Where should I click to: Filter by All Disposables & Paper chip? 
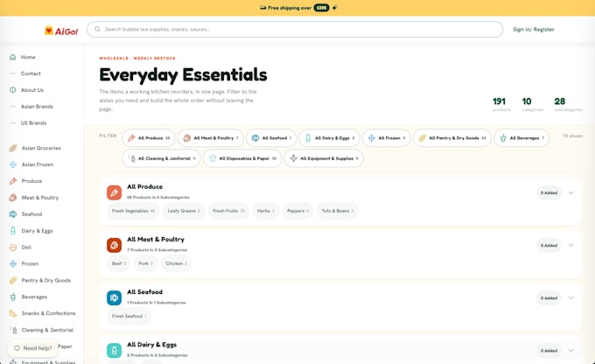pyautogui.click(x=242, y=158)
